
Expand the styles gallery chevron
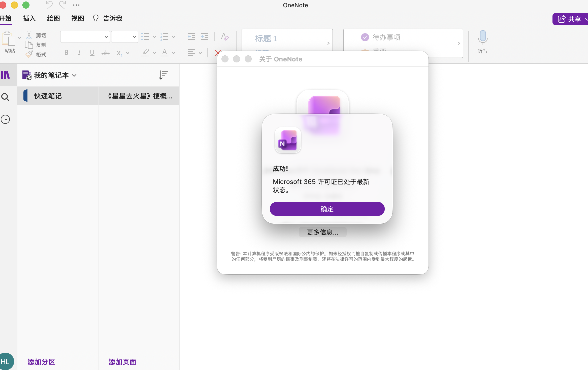pyautogui.click(x=328, y=43)
